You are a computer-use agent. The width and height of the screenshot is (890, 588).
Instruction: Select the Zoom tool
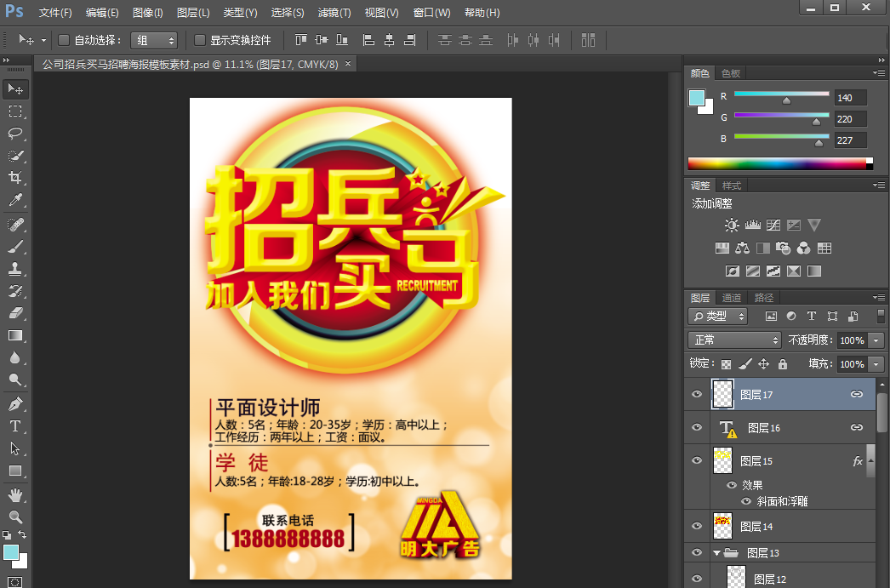click(x=15, y=517)
